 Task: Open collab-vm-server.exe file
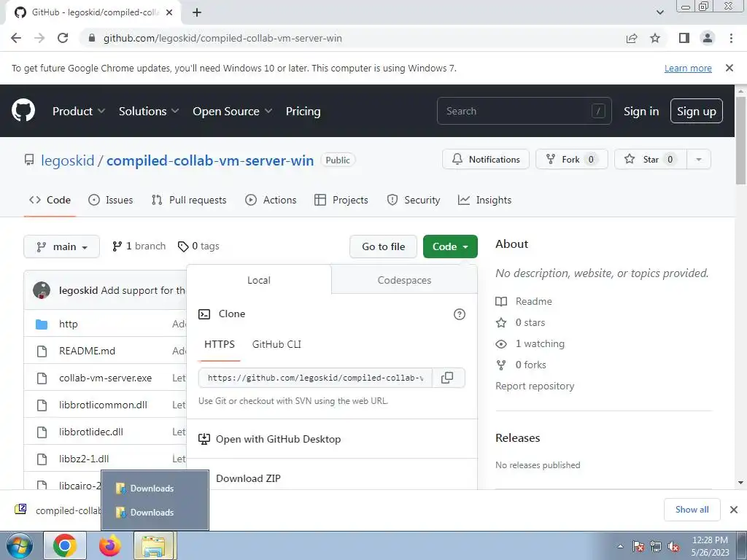tap(105, 378)
